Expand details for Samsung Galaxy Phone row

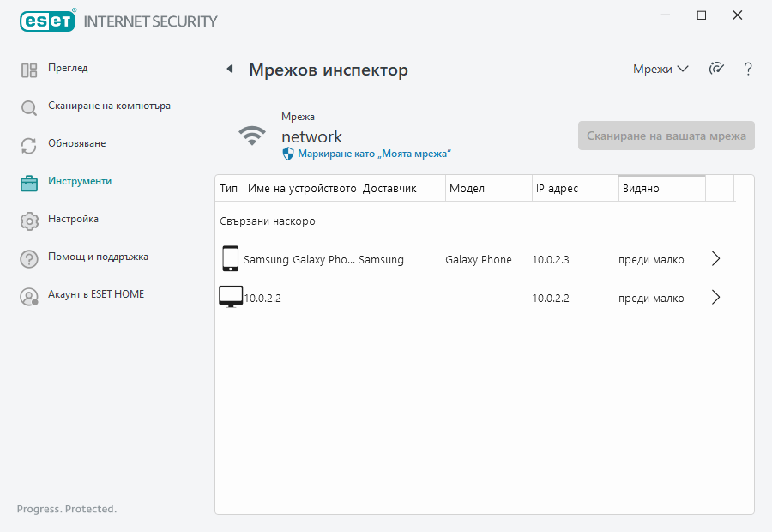pos(716,259)
